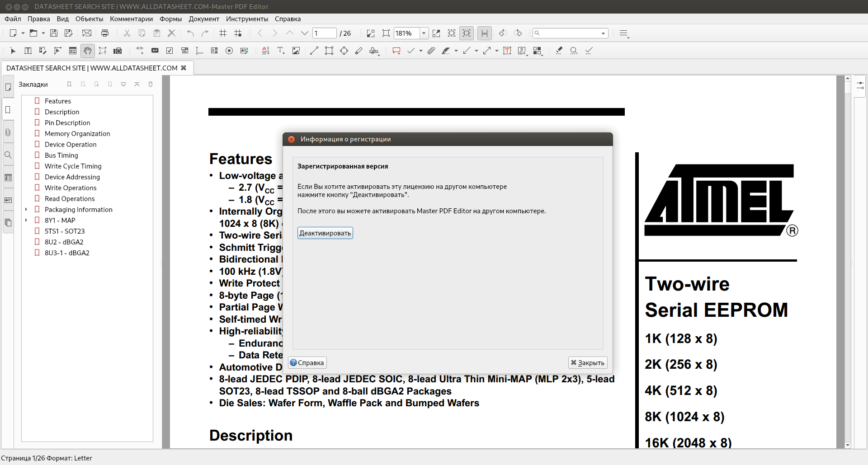Open the Search side panel

(x=8, y=155)
